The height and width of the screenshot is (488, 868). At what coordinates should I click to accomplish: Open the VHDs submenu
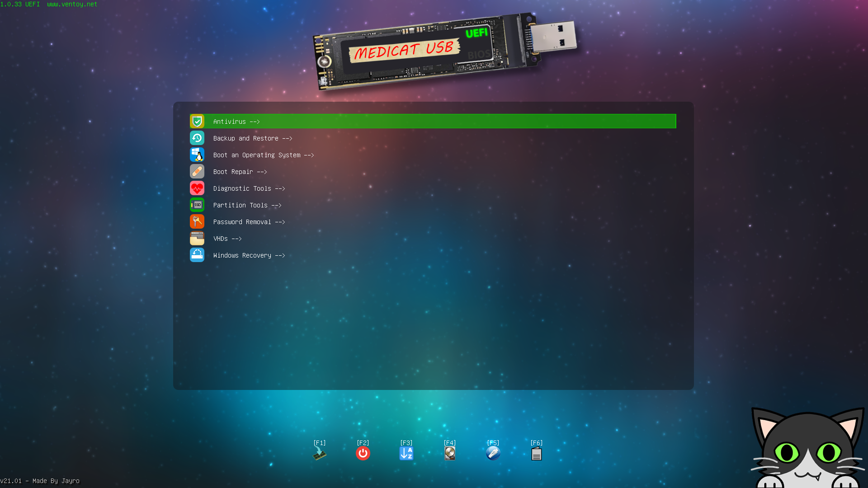pos(433,238)
